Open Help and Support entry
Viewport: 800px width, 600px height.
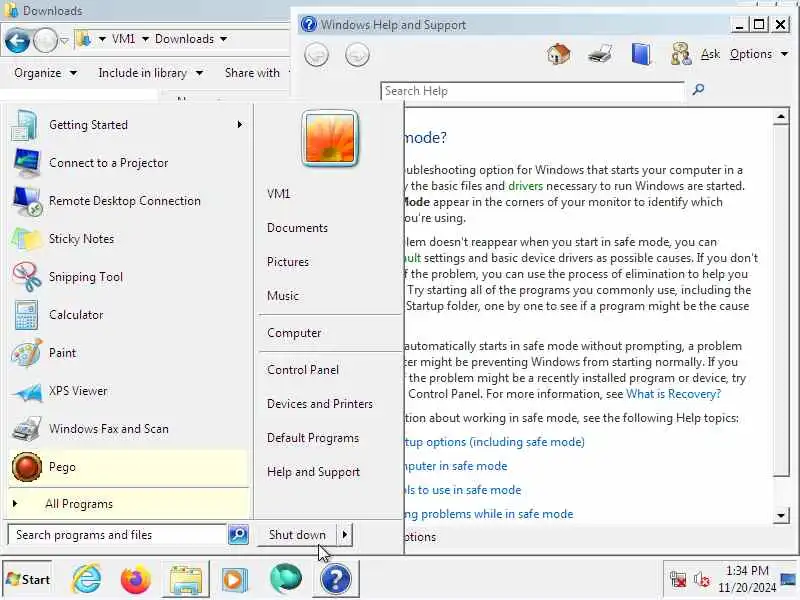click(x=314, y=472)
